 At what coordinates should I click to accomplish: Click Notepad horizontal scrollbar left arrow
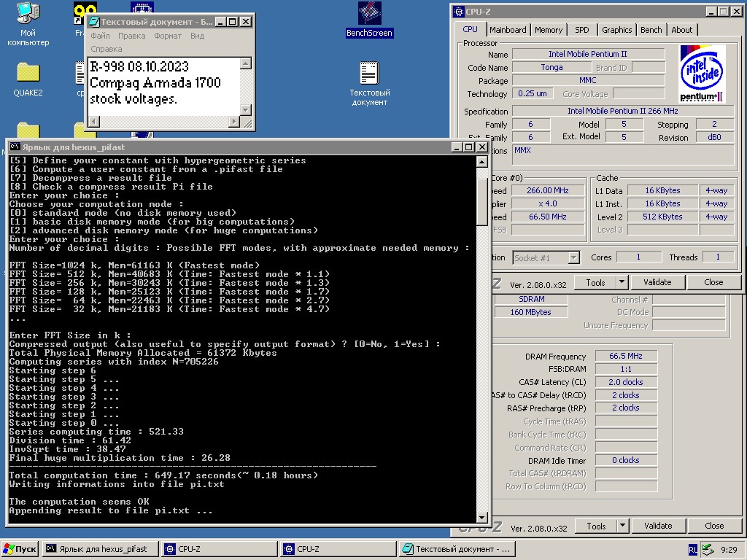[x=94, y=122]
